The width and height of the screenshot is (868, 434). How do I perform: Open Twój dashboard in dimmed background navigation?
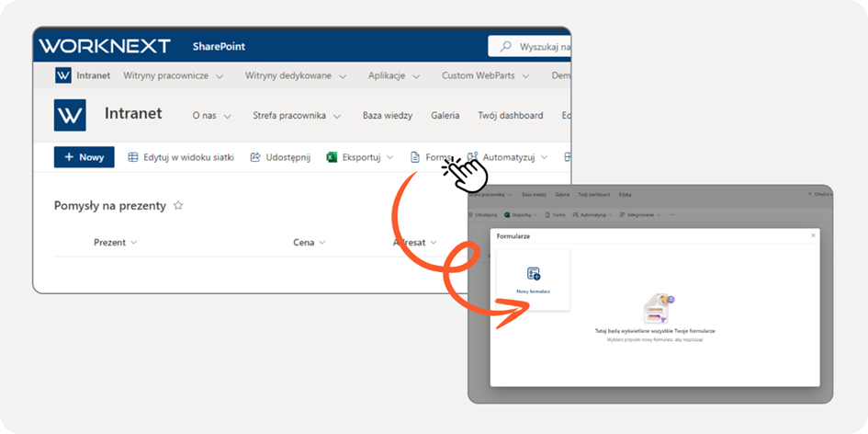(x=594, y=195)
